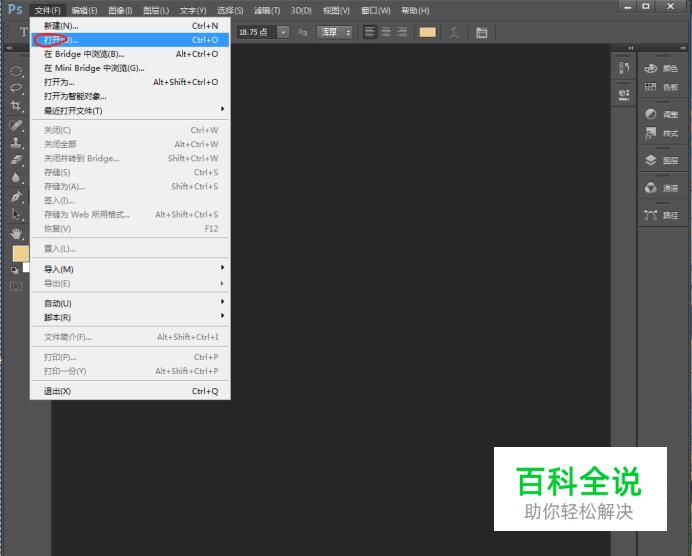Image resolution: width=692 pixels, height=556 pixels.
Task: Open the 视图(V) menu
Action: tap(336, 11)
